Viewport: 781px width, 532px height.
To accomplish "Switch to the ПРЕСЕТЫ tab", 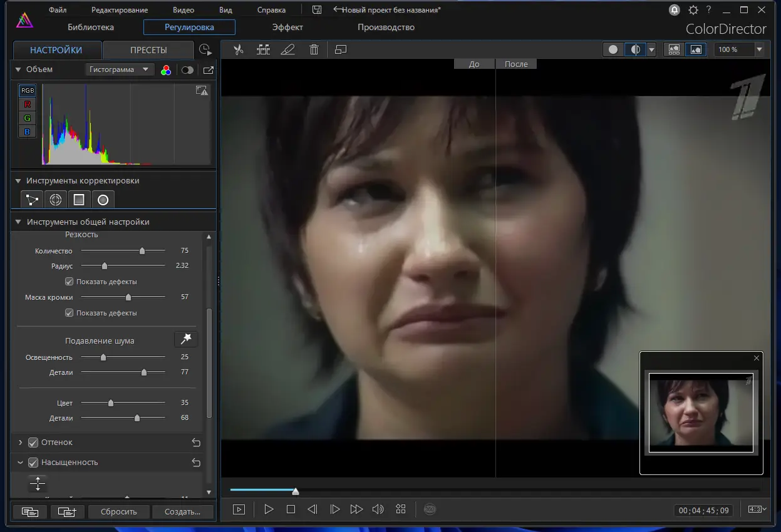I will tap(148, 50).
